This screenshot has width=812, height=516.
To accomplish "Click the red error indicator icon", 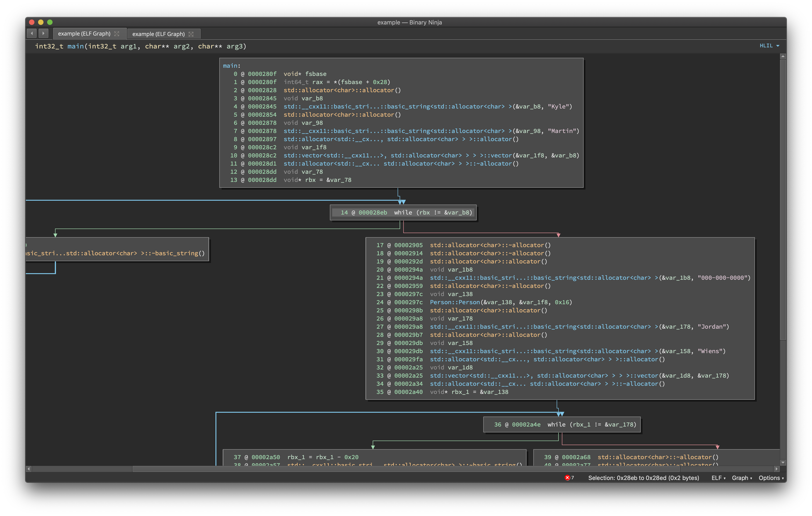I will coord(567,477).
